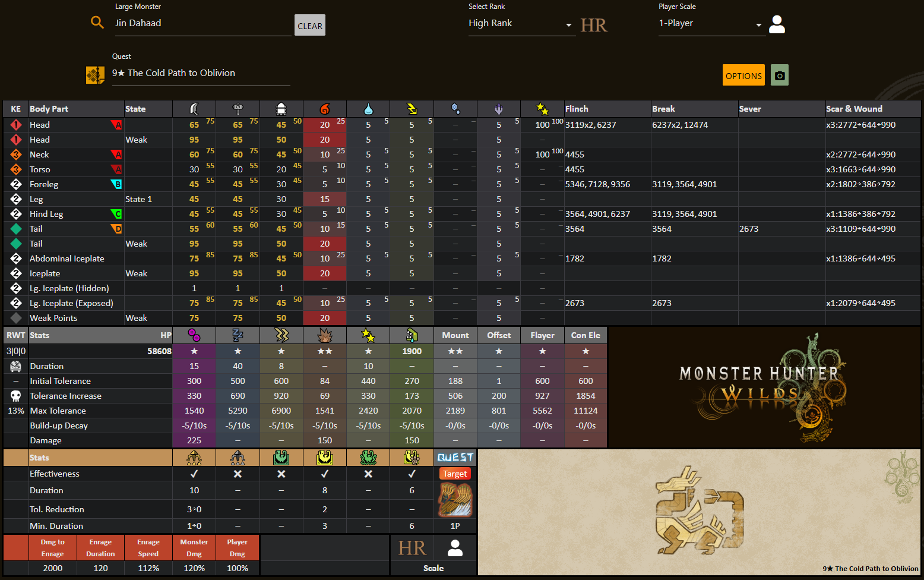The width and height of the screenshot is (924, 580).
Task: Click the stun stars icon in hitzone header
Action: coord(542,109)
